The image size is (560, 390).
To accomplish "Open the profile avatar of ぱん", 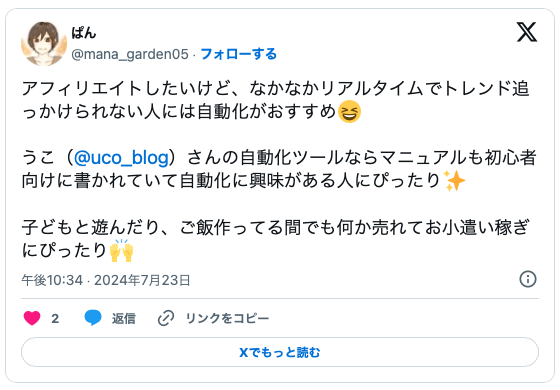I will [x=44, y=44].
